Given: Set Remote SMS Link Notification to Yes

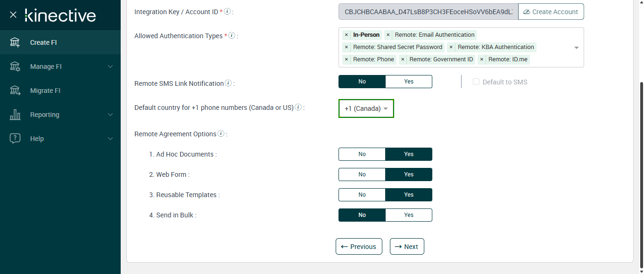Looking at the screenshot, I should (408, 82).
